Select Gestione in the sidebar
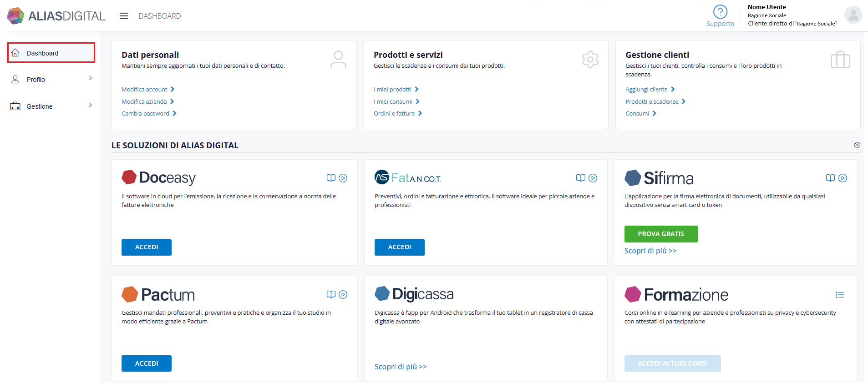Viewport: 868px width, 383px height. point(51,106)
